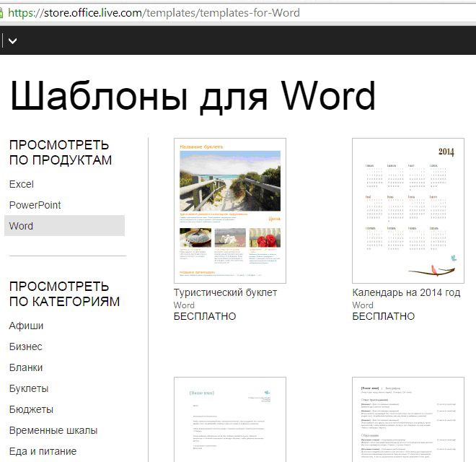Click БЕСПЛАТНО under Календарь на 2014 год

(384, 316)
